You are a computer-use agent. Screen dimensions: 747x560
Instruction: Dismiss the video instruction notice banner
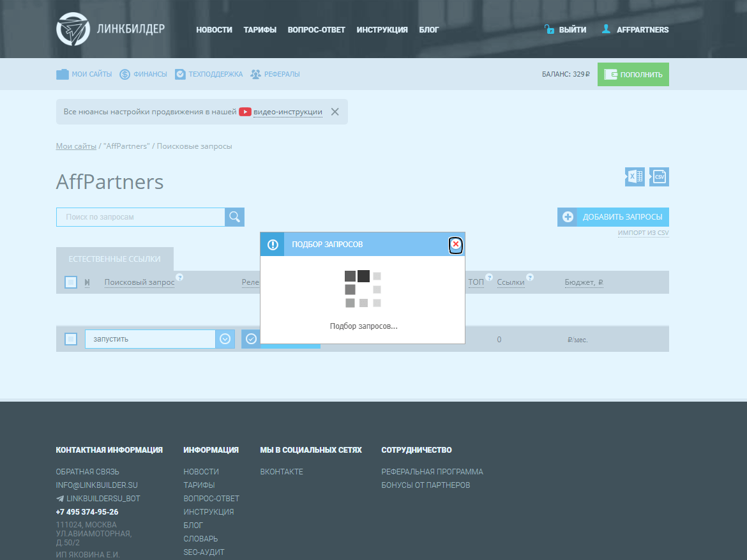[x=335, y=112]
